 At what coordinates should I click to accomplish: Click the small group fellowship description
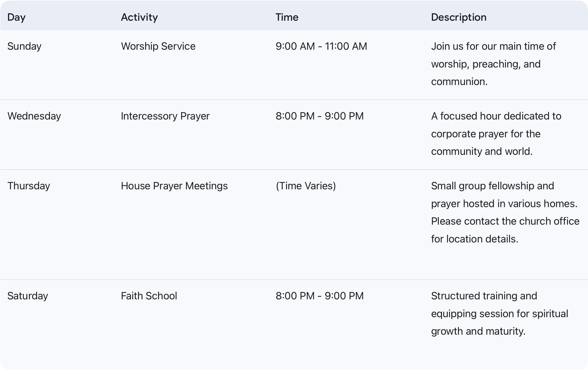pyautogui.click(x=505, y=212)
